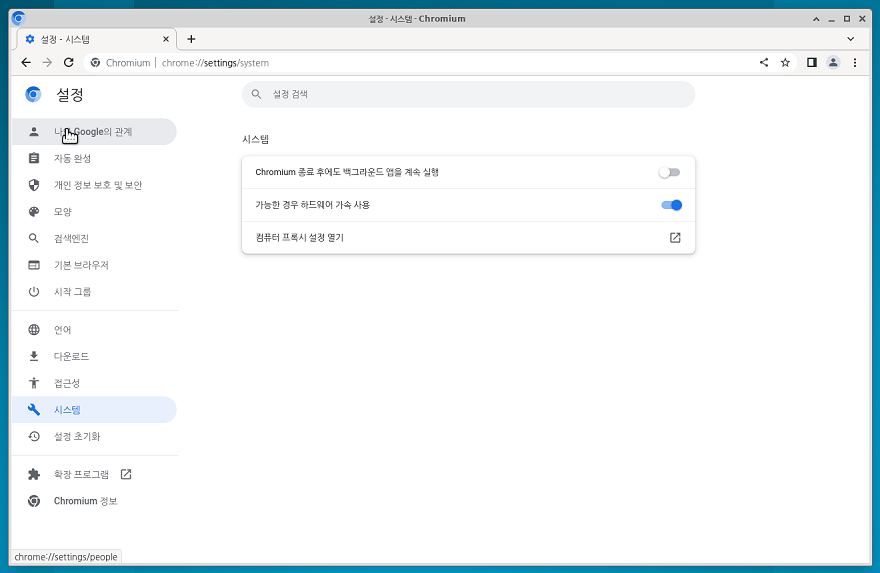Click the restore clock icon for 설정 초기화
Image resolution: width=880 pixels, height=573 pixels.
34,436
